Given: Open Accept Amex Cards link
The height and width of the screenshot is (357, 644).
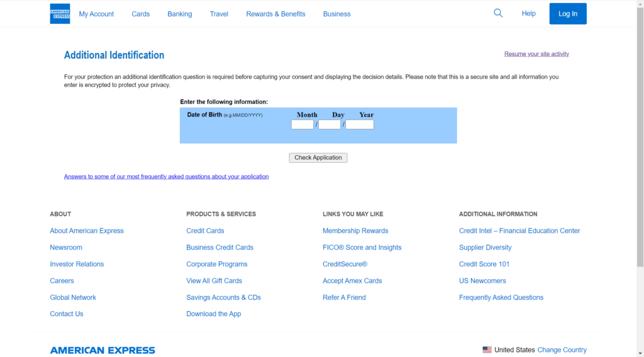Looking at the screenshot, I should (352, 281).
